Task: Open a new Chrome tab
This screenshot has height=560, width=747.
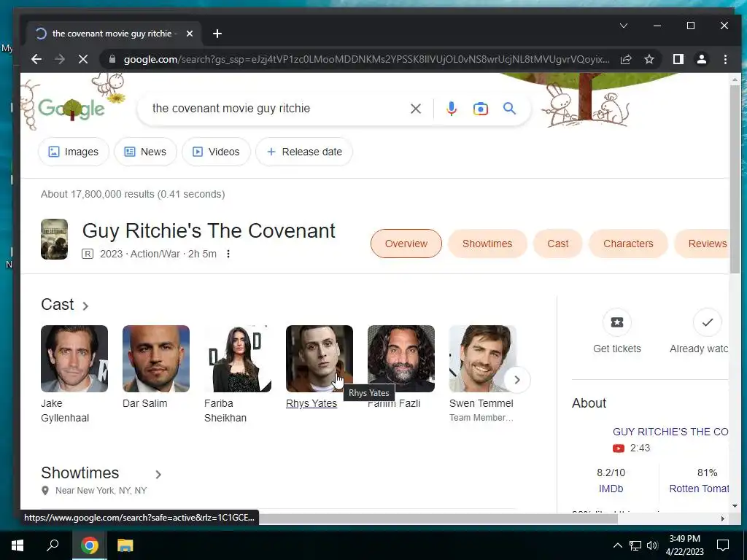Action: [217, 34]
